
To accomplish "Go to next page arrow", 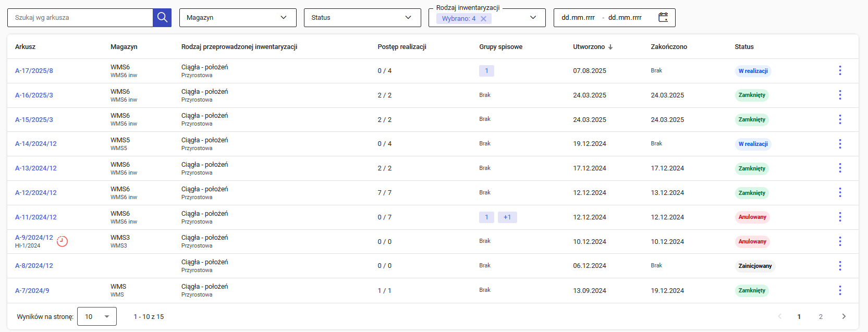I will [843, 316].
